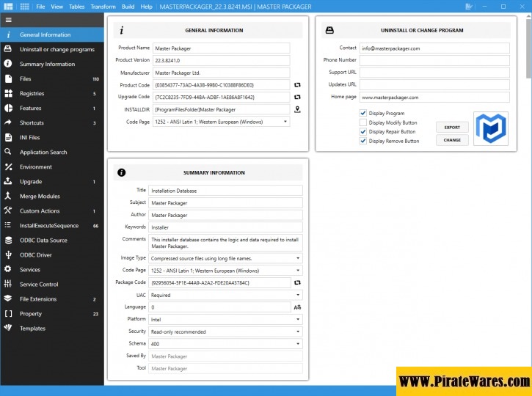This screenshot has width=532, height=396.
Task: Click the INSTALLDIR location pin icon
Action: pyautogui.click(x=297, y=109)
